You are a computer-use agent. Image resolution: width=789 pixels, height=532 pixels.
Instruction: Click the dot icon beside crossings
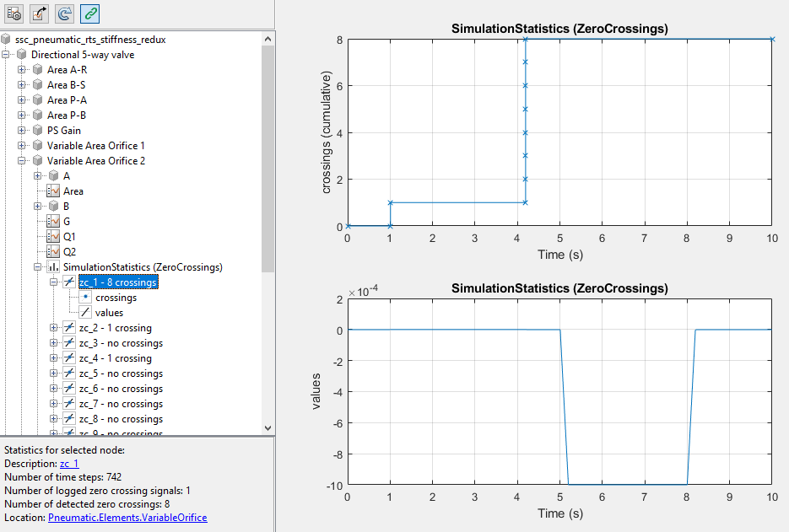(x=85, y=297)
